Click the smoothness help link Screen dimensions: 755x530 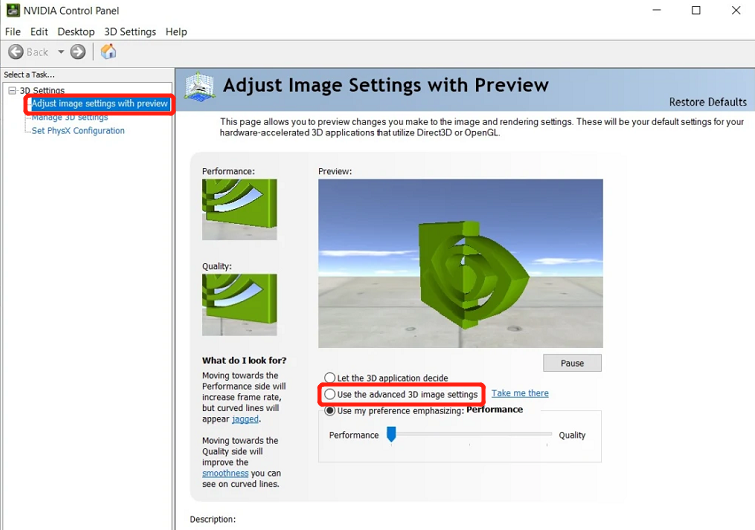225,473
